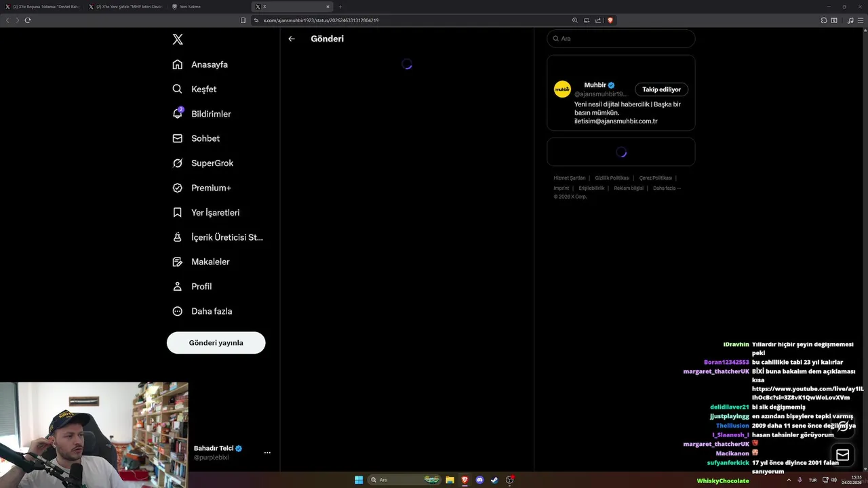Click microphone icon in system tray

point(800,480)
